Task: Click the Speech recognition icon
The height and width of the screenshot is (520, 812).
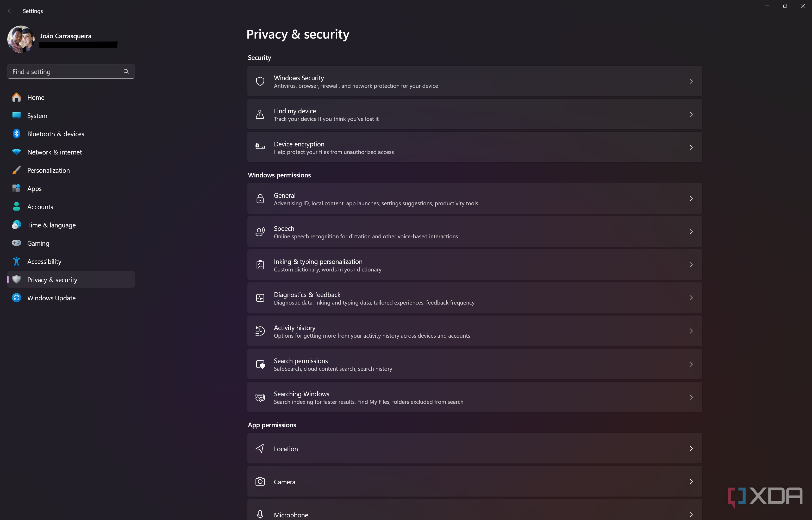Action: coord(260,232)
